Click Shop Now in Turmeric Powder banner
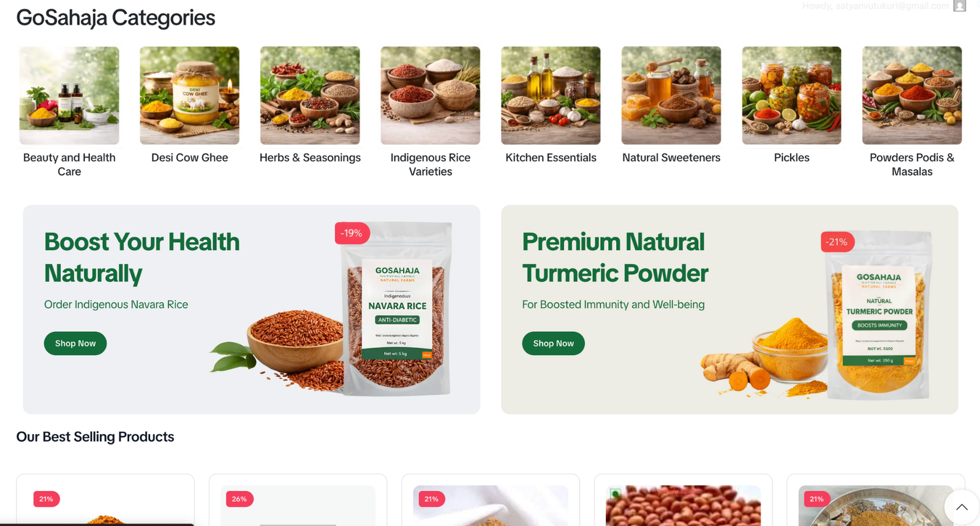 click(x=553, y=343)
